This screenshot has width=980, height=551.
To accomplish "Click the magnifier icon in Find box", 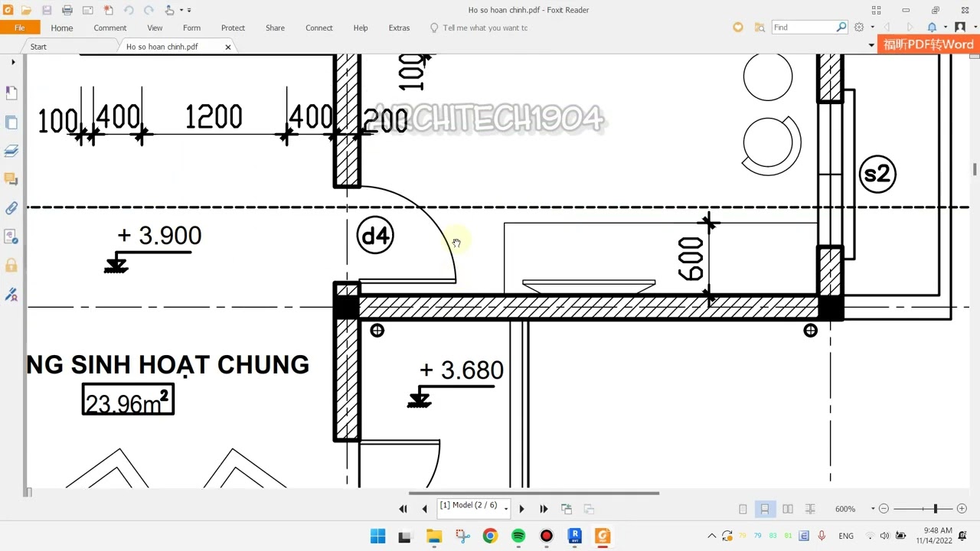I will (x=841, y=28).
